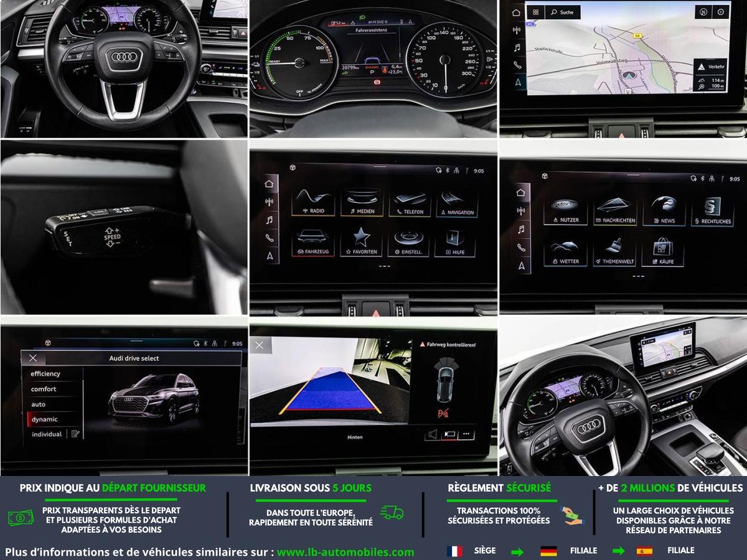The image size is (747, 560).
Task: Open the KÄUFE purchases tile
Action: [664, 252]
